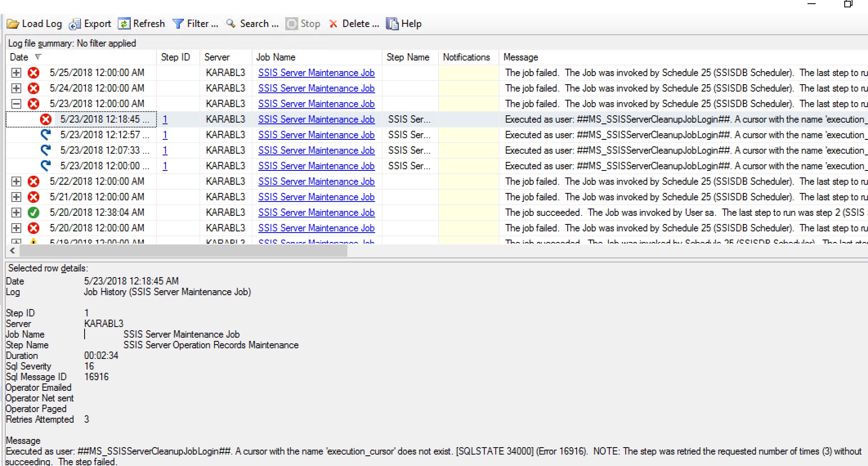Click the Search magnifier icon
This screenshot has width=868, height=466.
pos(231,24)
